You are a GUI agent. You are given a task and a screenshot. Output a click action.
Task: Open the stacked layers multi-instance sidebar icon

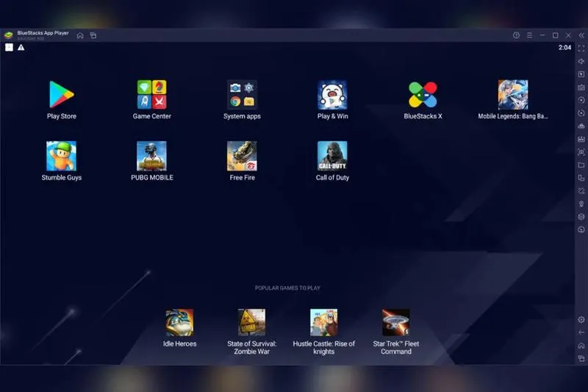pyautogui.click(x=581, y=217)
